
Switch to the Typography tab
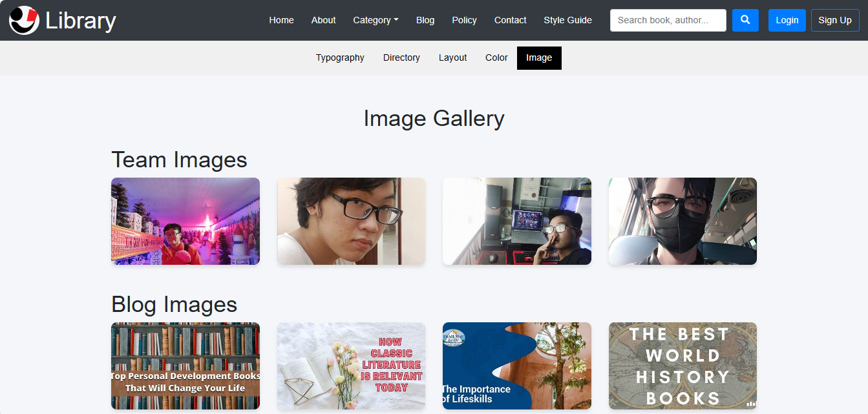tap(340, 57)
